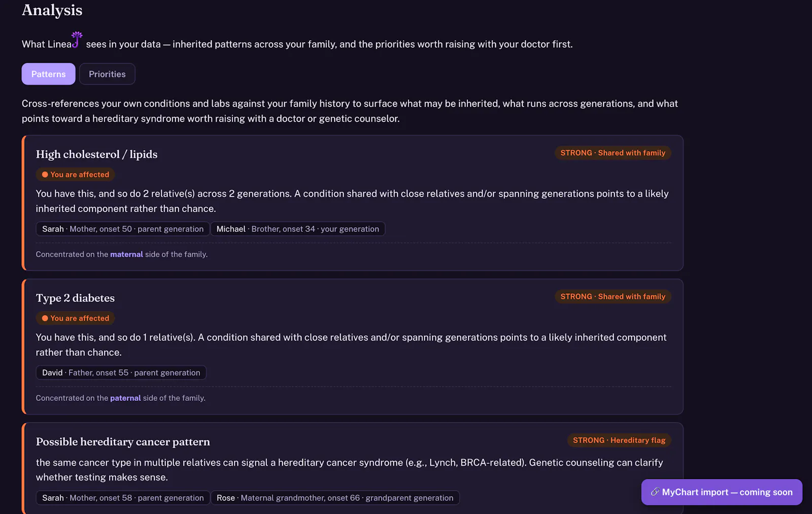Screen dimensions: 812x514
Task: Select Sarah Mother onset 58 chip
Action: (x=123, y=498)
